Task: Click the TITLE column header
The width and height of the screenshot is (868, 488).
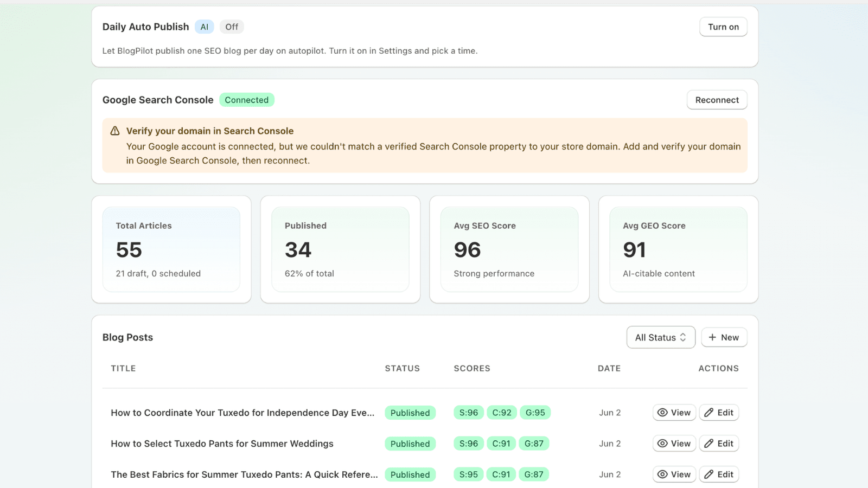Action: [x=124, y=369]
